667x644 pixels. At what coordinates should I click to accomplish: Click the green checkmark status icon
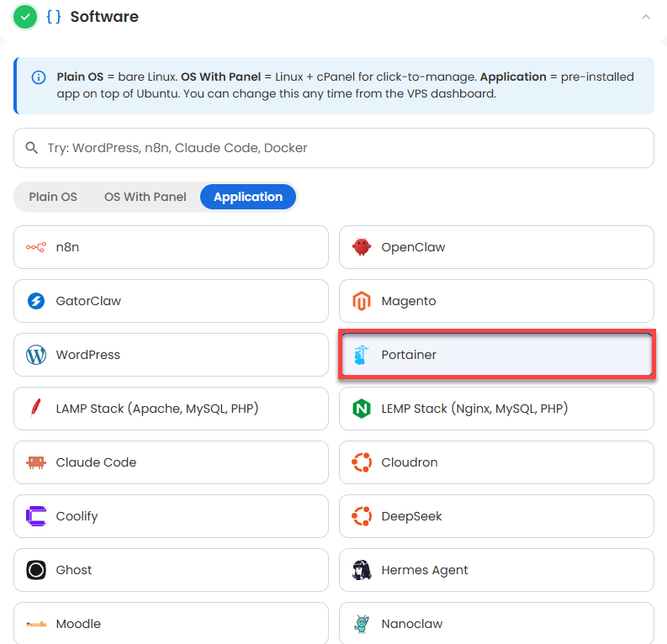coord(25,17)
